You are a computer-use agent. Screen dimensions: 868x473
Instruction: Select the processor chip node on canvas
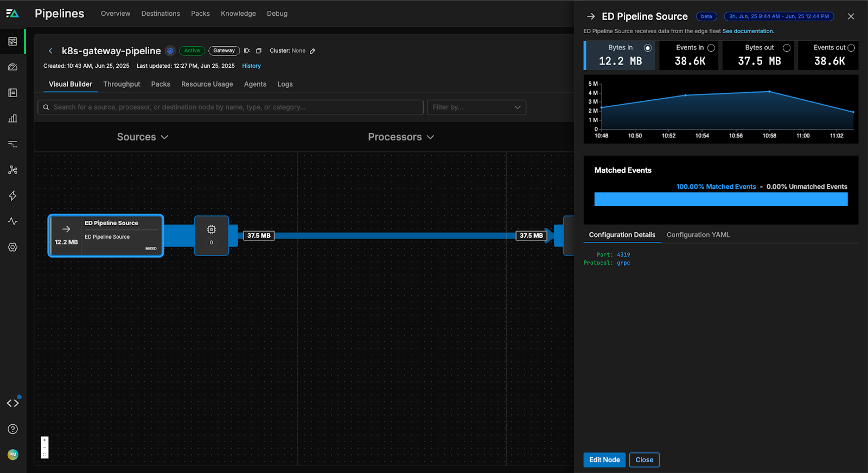(x=212, y=235)
